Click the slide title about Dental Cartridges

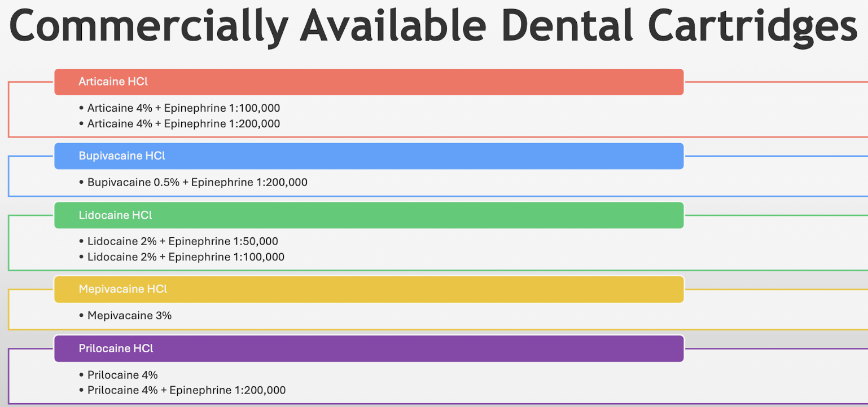[x=433, y=26]
